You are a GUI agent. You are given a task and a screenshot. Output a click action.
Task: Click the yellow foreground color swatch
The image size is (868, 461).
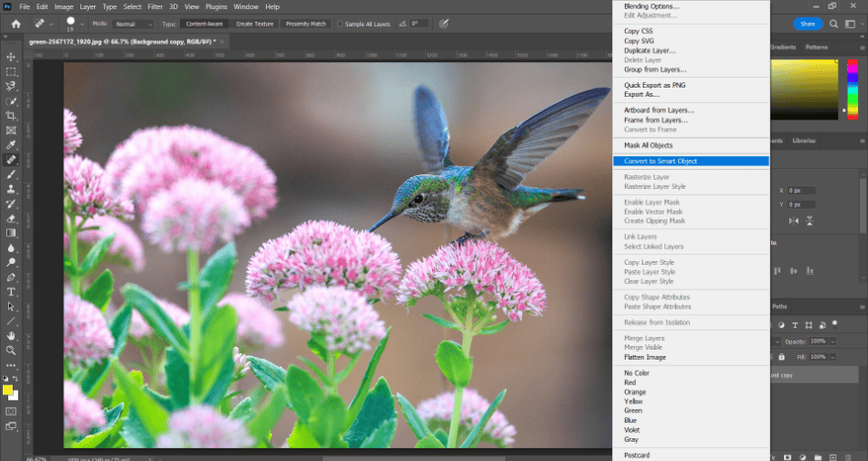(x=7, y=390)
